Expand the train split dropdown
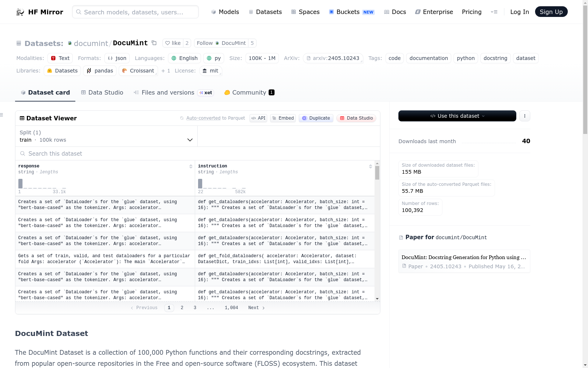Viewport: 588px width, 368px height. tap(106, 136)
